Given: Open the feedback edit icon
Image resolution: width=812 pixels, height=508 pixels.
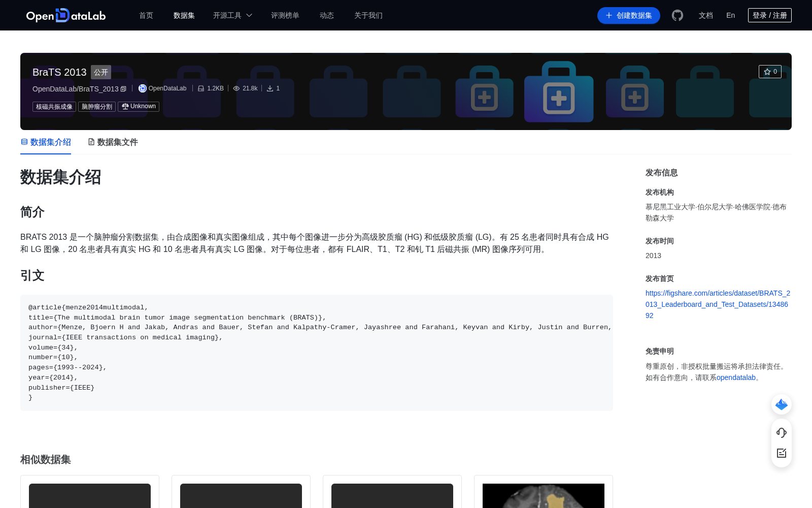Looking at the screenshot, I should pyautogui.click(x=782, y=453).
